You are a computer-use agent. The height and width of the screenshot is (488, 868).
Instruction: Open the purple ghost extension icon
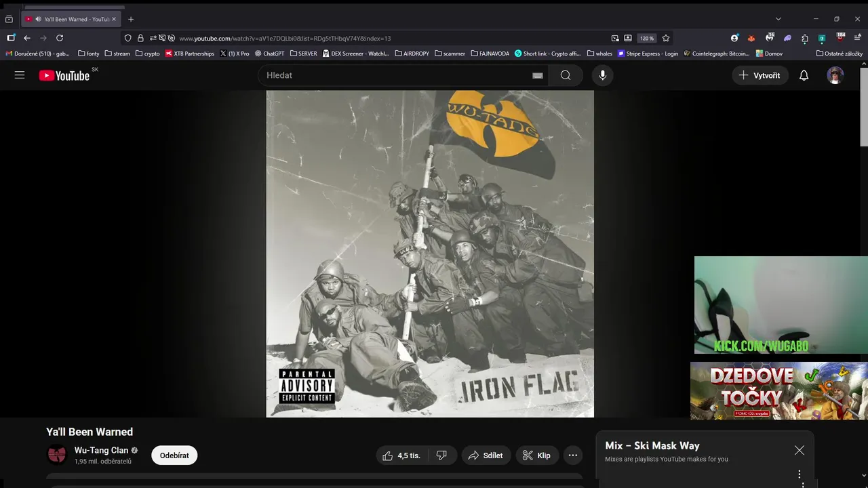tap(787, 38)
